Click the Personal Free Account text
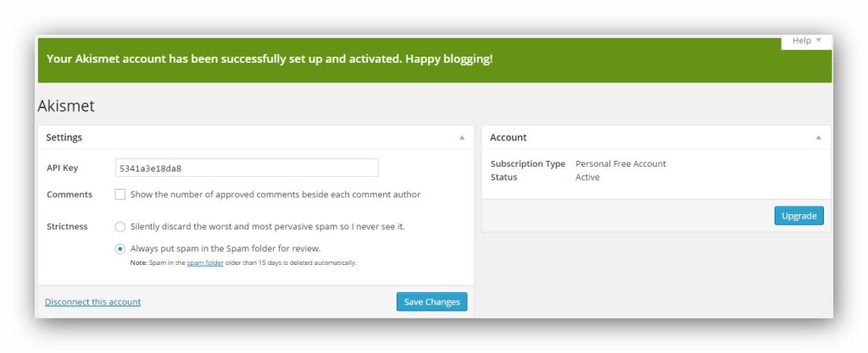868x353 pixels. pos(620,163)
